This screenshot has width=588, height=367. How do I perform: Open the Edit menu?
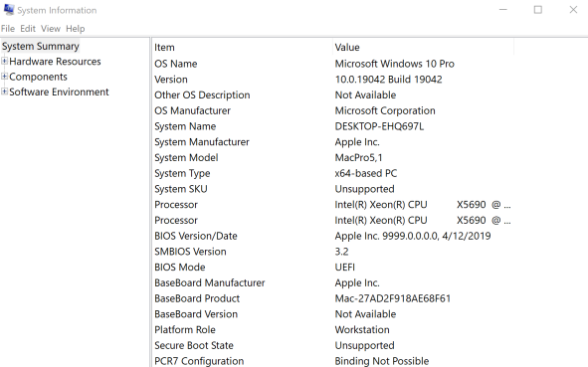[28, 29]
